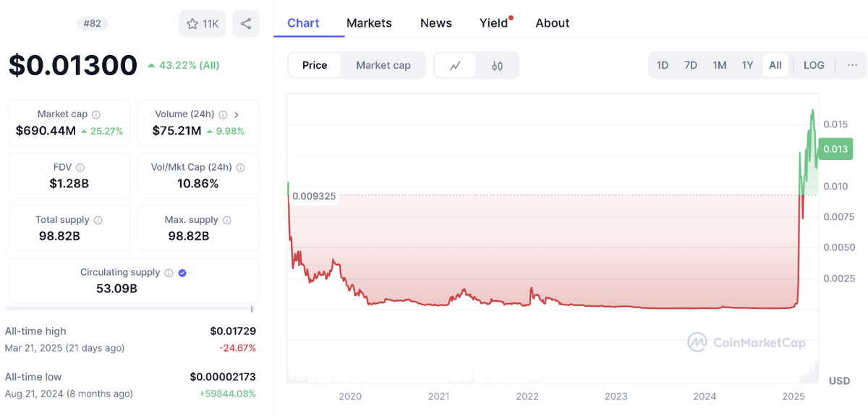Toggle LOG scale on chart

point(814,65)
